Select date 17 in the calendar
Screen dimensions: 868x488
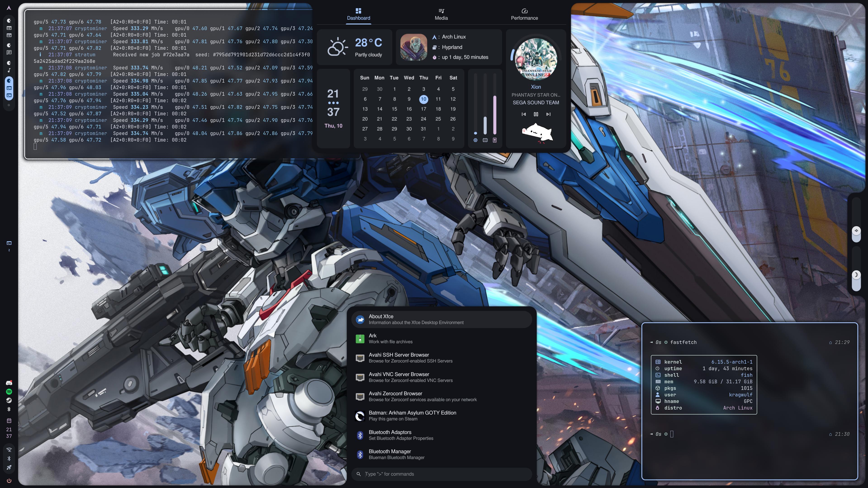pos(424,109)
